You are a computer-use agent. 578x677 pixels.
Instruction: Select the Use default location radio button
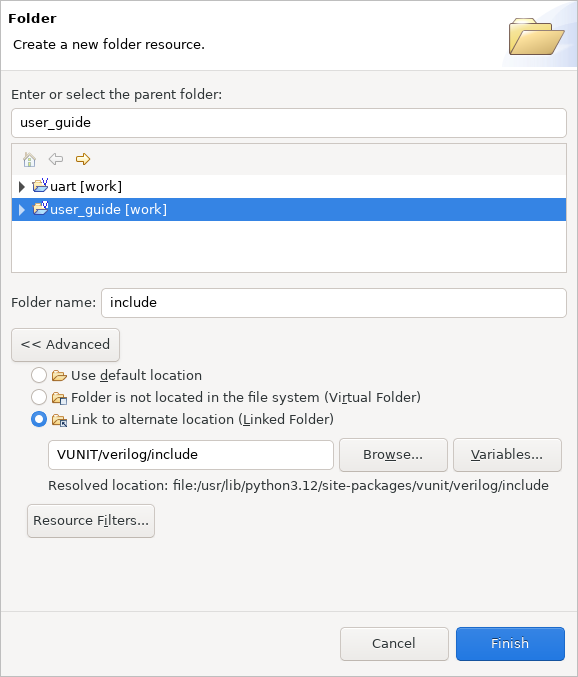point(39,375)
